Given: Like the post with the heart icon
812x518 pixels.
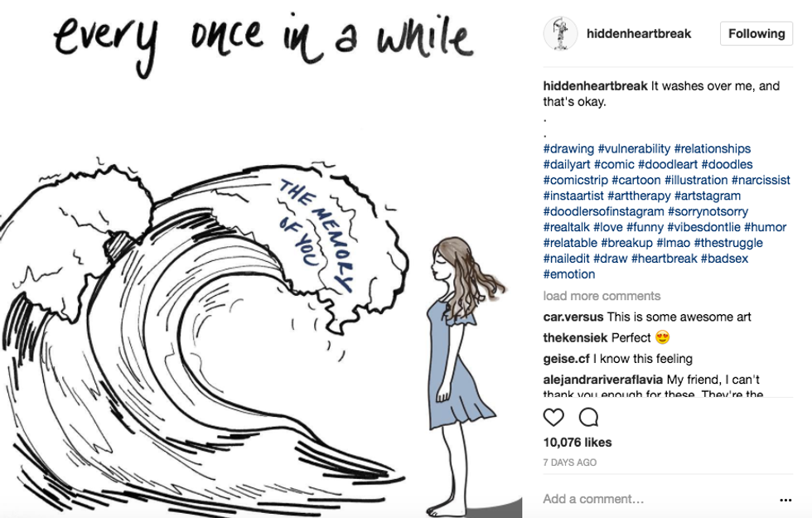Looking at the screenshot, I should pyautogui.click(x=553, y=417).
